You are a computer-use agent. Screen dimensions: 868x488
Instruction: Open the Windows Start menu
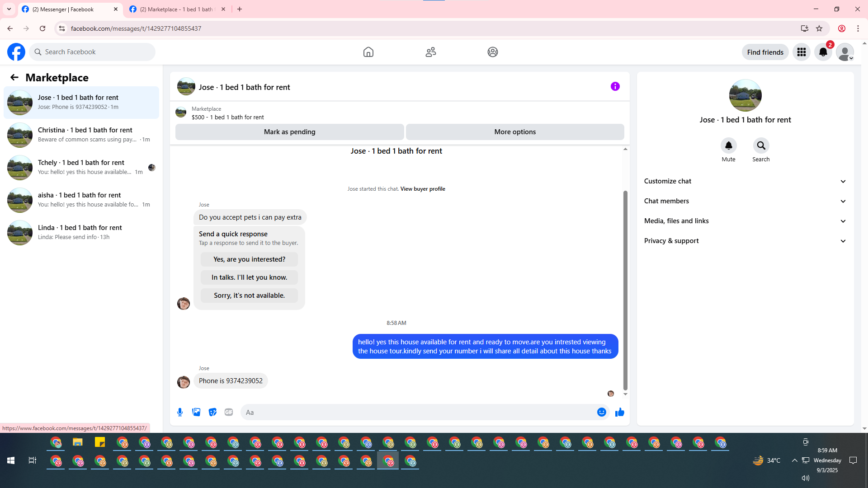(11, 460)
